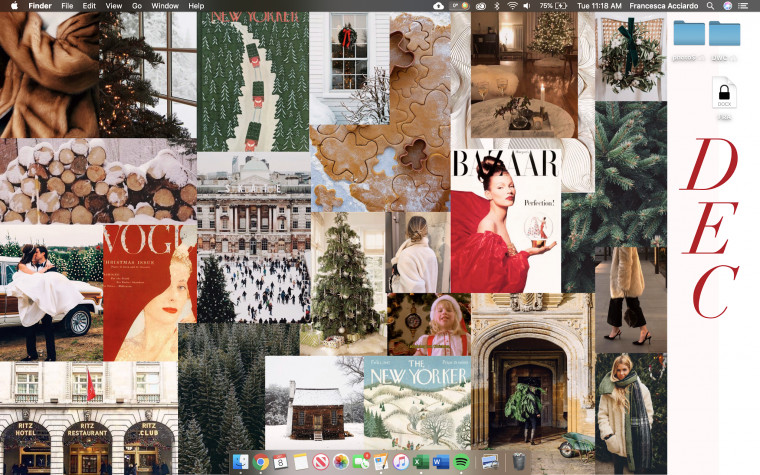This screenshot has width=760, height=475.
Task: Open the Wi-Fi status menu
Action: coord(512,6)
